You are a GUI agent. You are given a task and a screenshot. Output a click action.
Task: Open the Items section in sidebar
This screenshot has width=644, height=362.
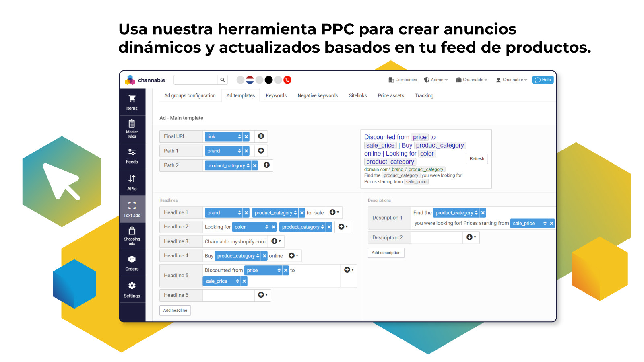click(x=132, y=102)
